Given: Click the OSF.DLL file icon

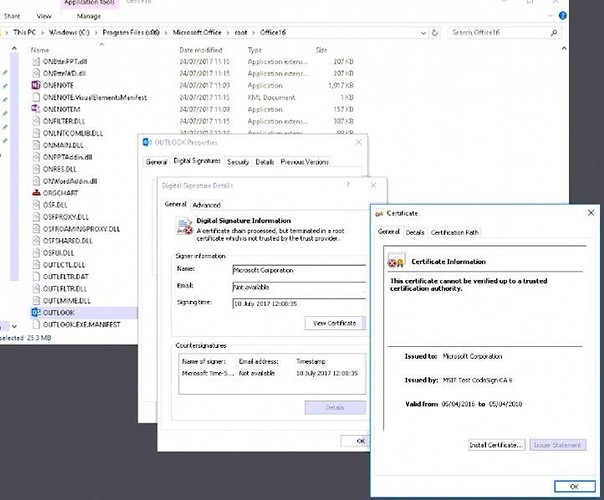Looking at the screenshot, I should point(35,205).
